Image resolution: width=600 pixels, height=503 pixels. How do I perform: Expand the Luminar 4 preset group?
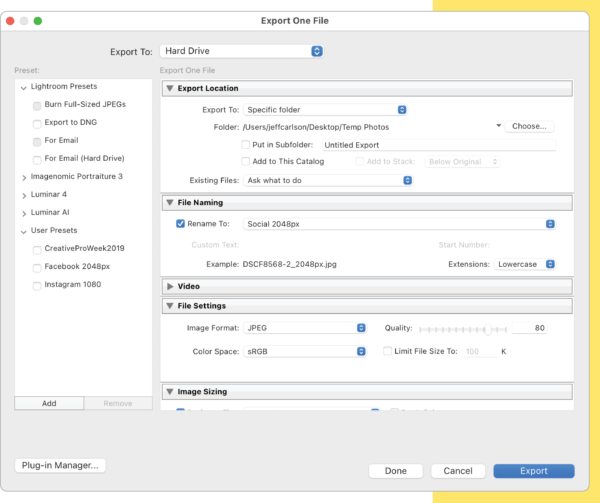[24, 195]
